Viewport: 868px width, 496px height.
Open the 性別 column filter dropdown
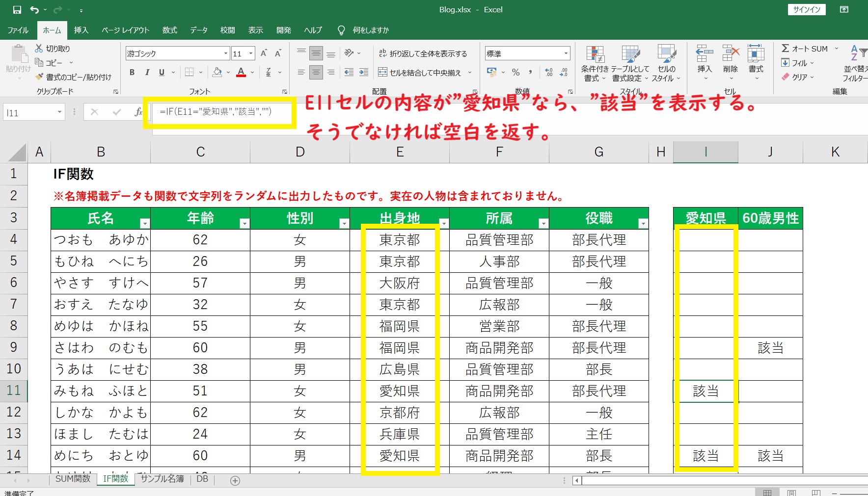click(x=344, y=224)
